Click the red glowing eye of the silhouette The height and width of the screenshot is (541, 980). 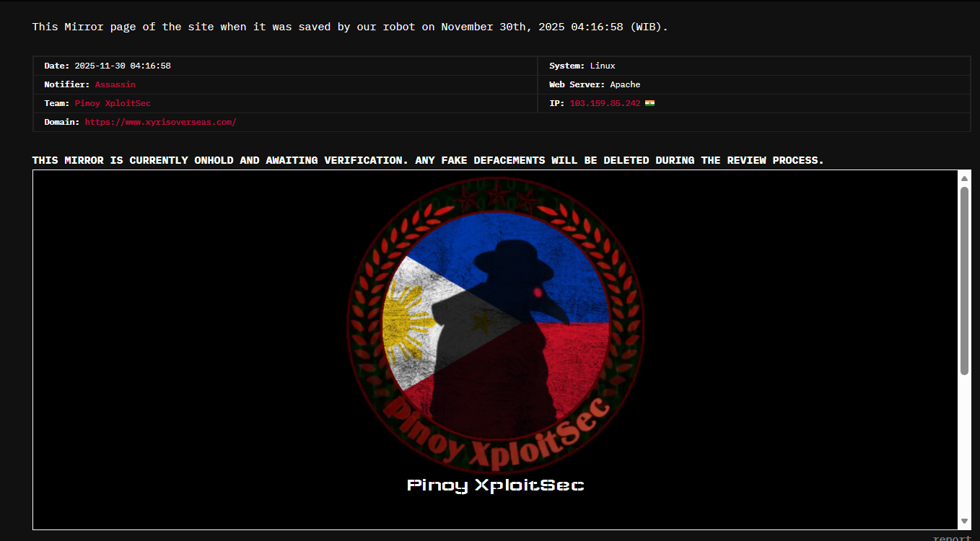point(538,292)
